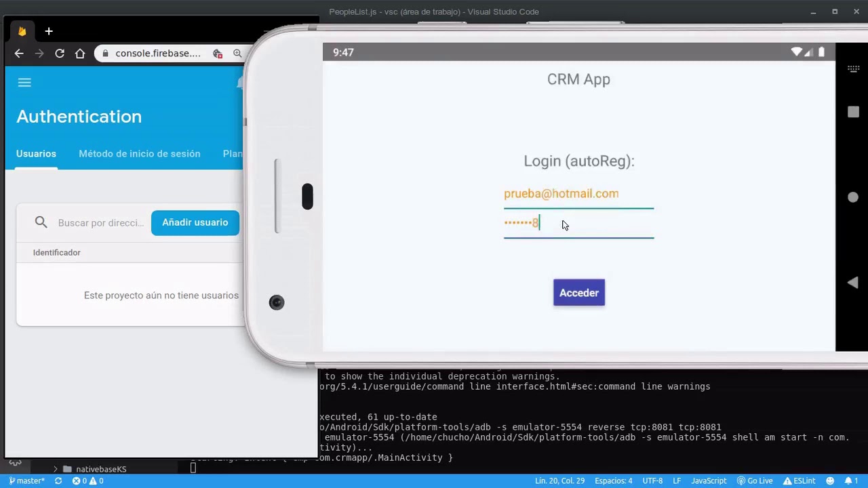Maximize the Visual Studio Code window
Screen dimensions: 868x488
pos(835,12)
